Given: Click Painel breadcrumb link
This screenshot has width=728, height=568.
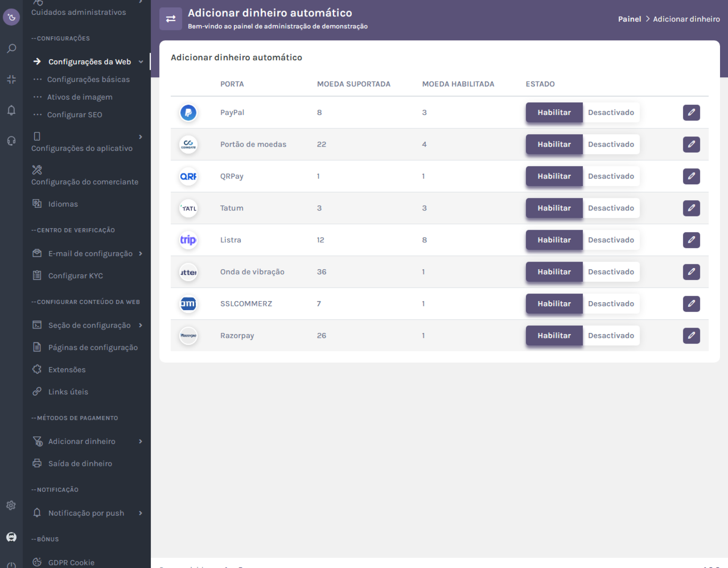Looking at the screenshot, I should tap(629, 19).
